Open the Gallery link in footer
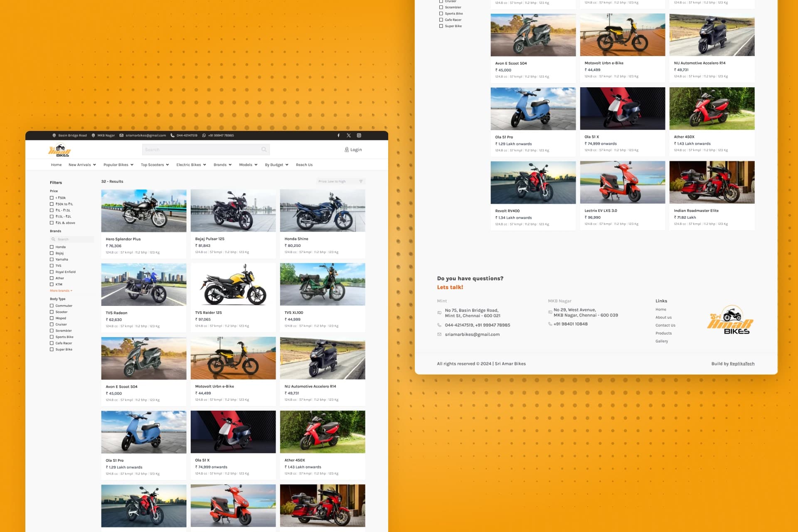 pos(662,341)
